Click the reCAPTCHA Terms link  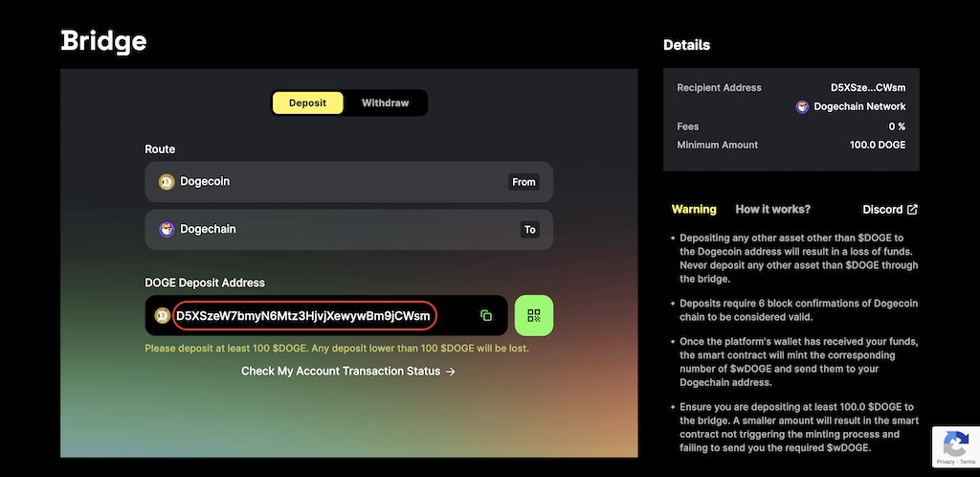pyautogui.click(x=968, y=462)
